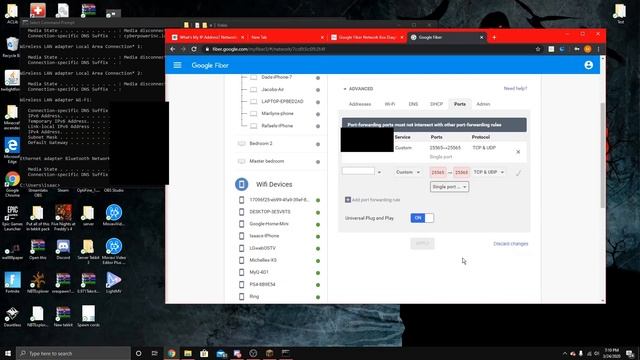Switch to the DHCP tab
This screenshot has width=640, height=360.
coord(436,104)
